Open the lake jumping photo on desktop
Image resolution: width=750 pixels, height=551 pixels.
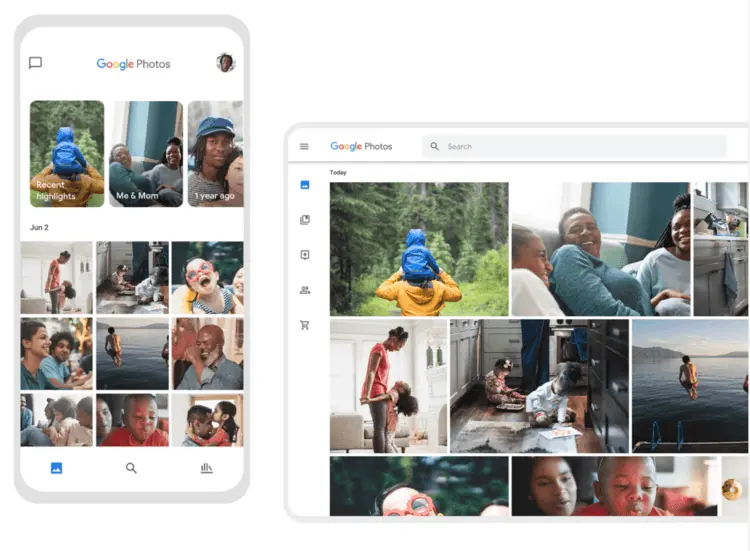(689, 386)
